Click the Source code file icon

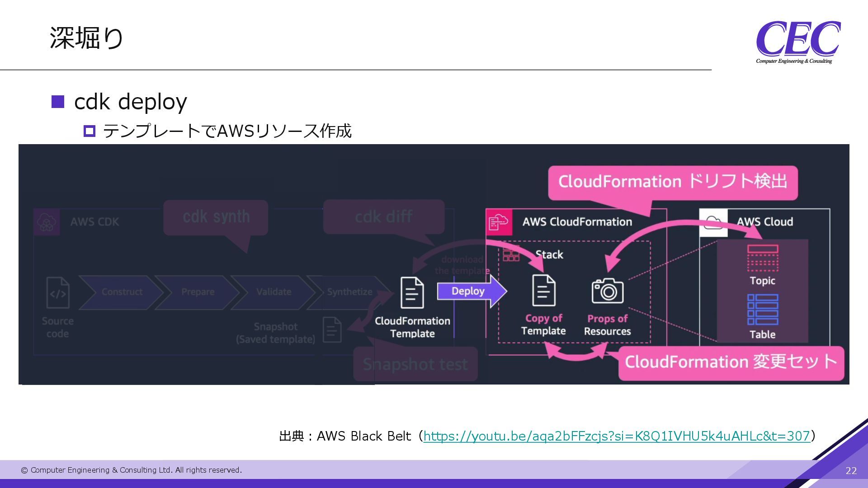(x=58, y=292)
